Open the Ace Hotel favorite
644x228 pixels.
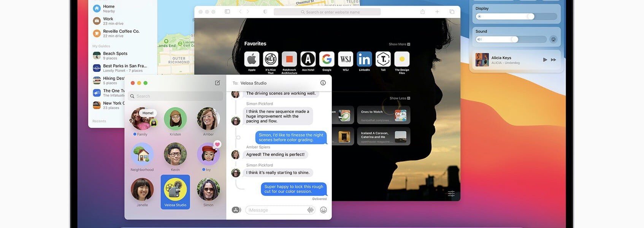(308, 59)
